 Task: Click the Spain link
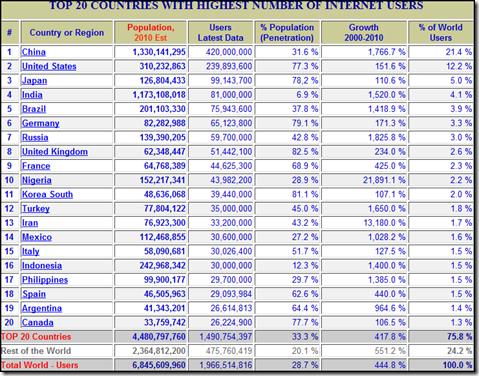[x=34, y=294]
